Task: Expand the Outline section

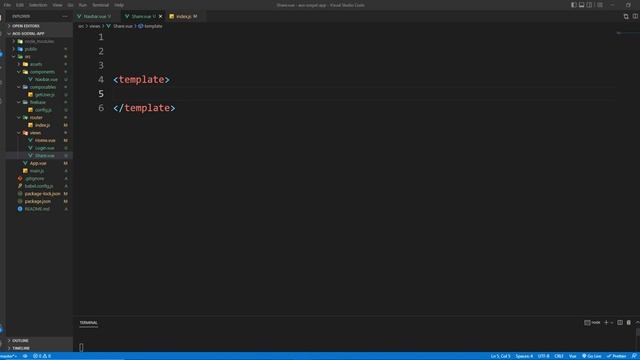Action: click(39, 340)
